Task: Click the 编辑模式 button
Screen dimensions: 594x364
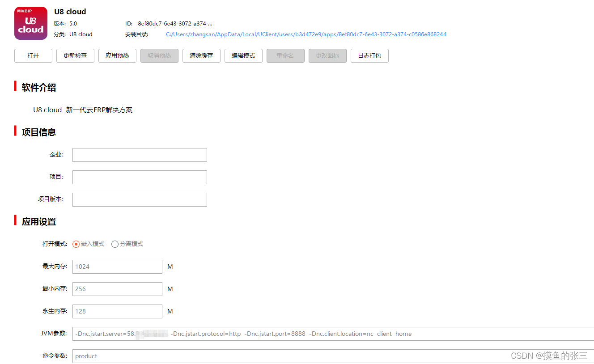Action: point(243,56)
